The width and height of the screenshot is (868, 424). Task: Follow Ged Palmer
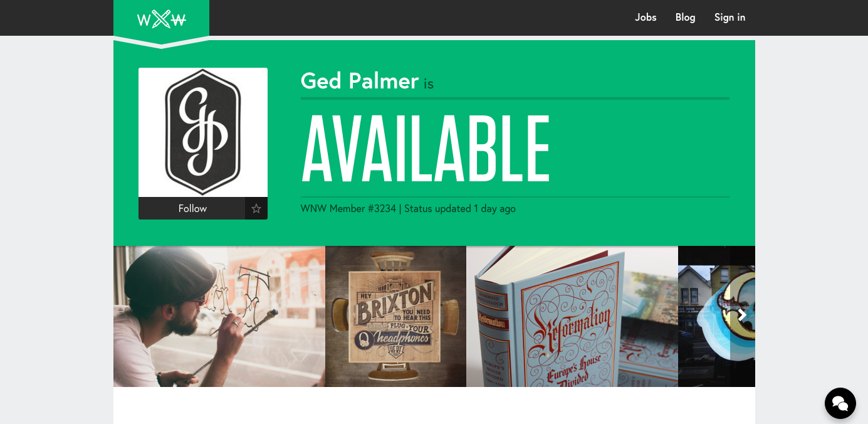pos(192,208)
